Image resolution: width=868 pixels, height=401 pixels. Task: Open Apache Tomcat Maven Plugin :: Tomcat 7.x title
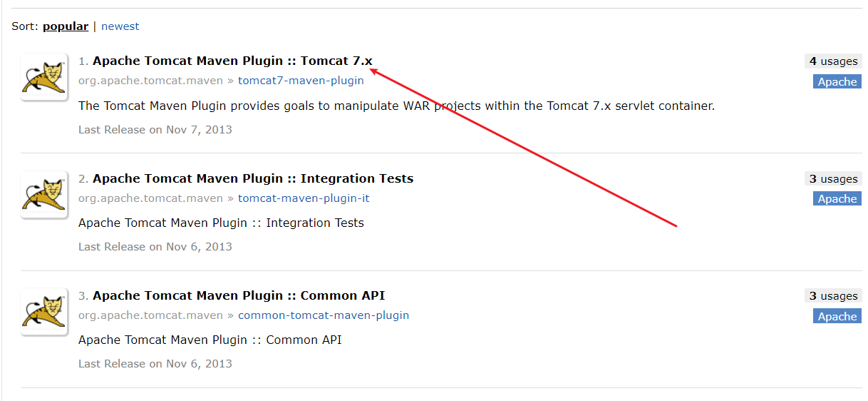pos(232,61)
